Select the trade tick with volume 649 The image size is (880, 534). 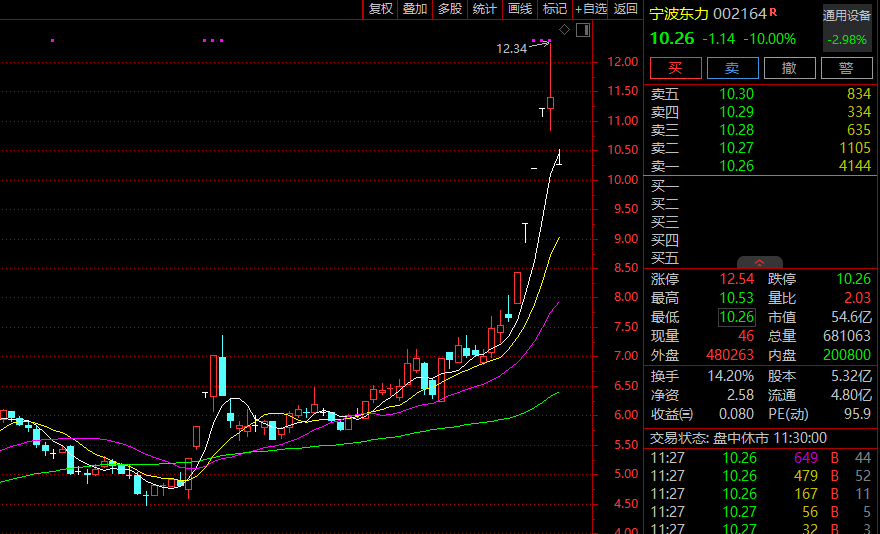[x=760, y=458]
